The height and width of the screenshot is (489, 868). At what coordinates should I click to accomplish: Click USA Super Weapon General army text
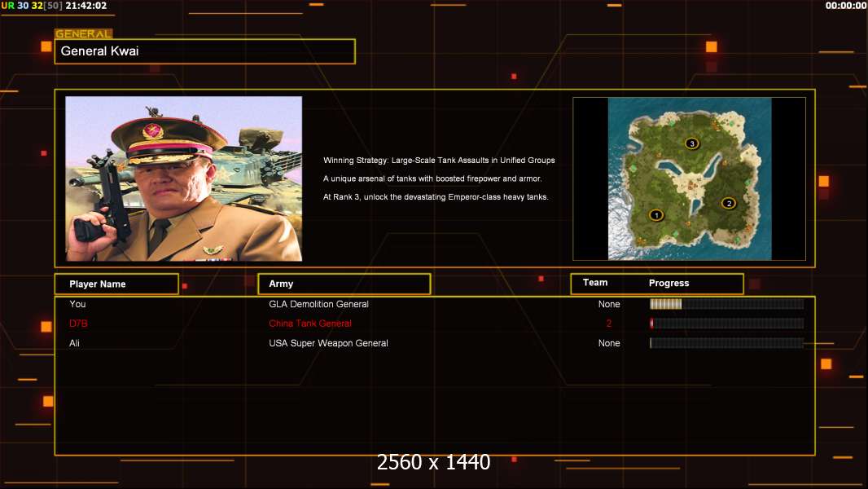(x=328, y=343)
